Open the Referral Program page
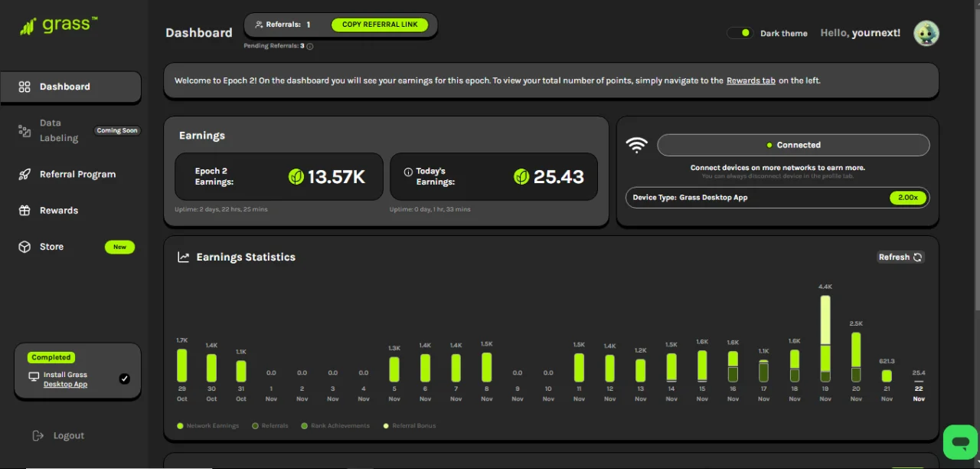 [x=77, y=174]
